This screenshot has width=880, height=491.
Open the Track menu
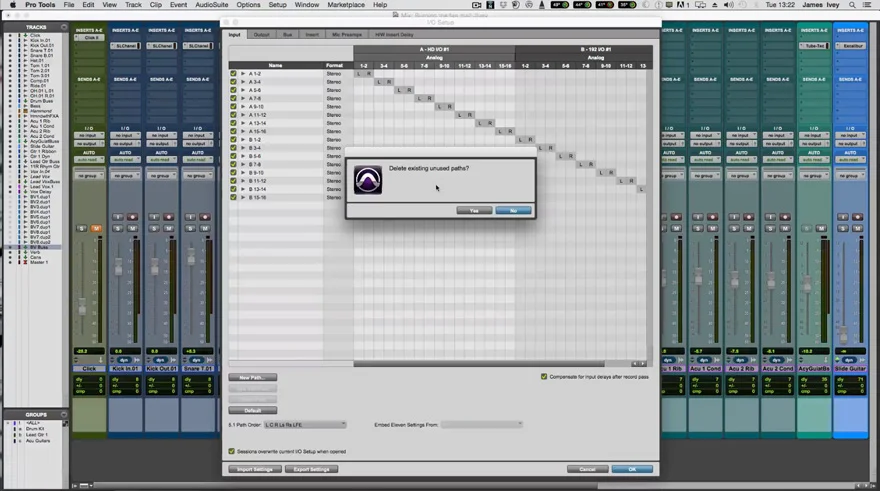pyautogui.click(x=133, y=5)
